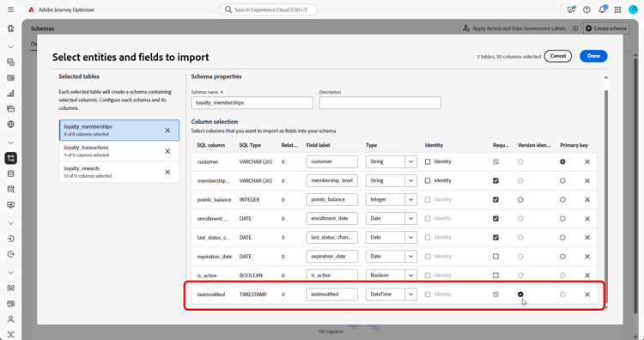The height and width of the screenshot is (340, 644).
Task: Check Required box for expiration_date
Action: [495, 256]
